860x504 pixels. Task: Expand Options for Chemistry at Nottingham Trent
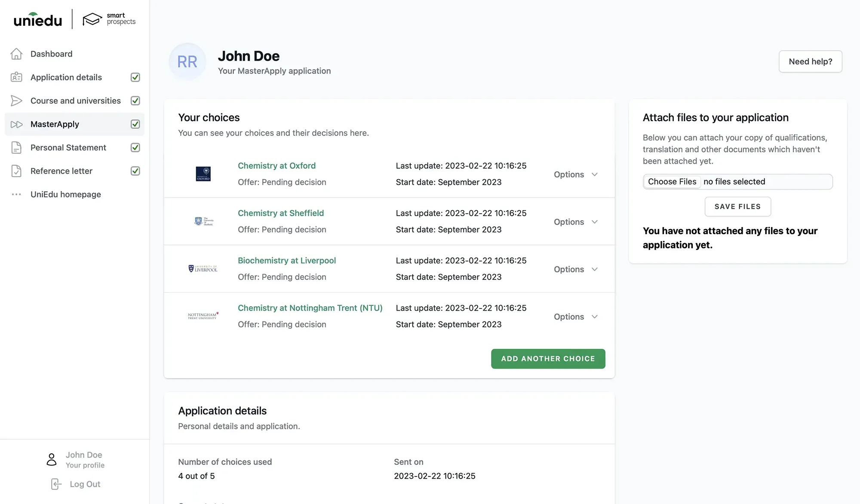[x=576, y=317]
